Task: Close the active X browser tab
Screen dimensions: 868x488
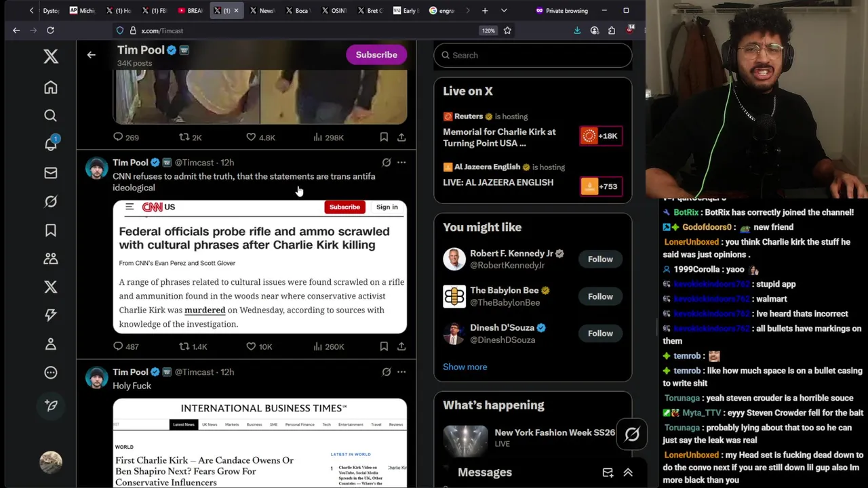Action: [236, 11]
